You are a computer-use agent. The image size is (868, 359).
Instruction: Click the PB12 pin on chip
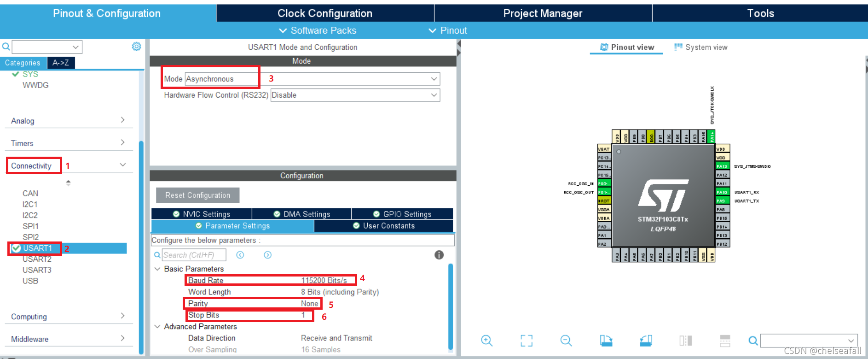722,244
